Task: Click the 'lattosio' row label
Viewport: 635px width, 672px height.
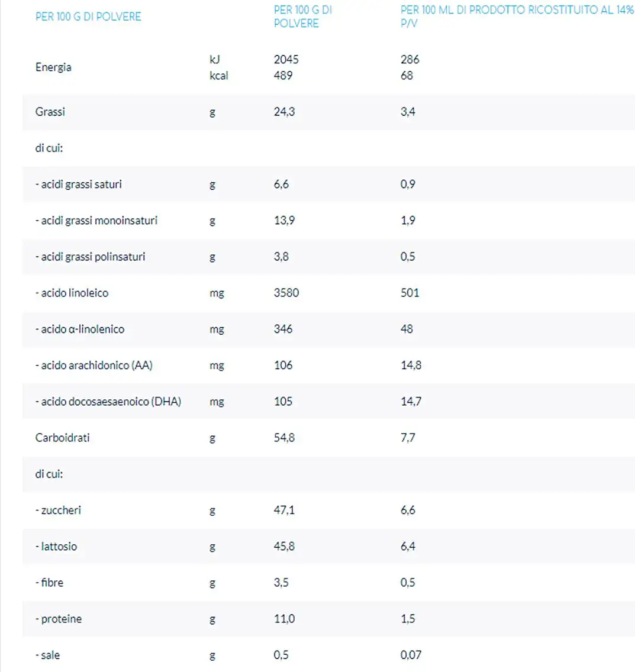Action: pyautogui.click(x=56, y=547)
